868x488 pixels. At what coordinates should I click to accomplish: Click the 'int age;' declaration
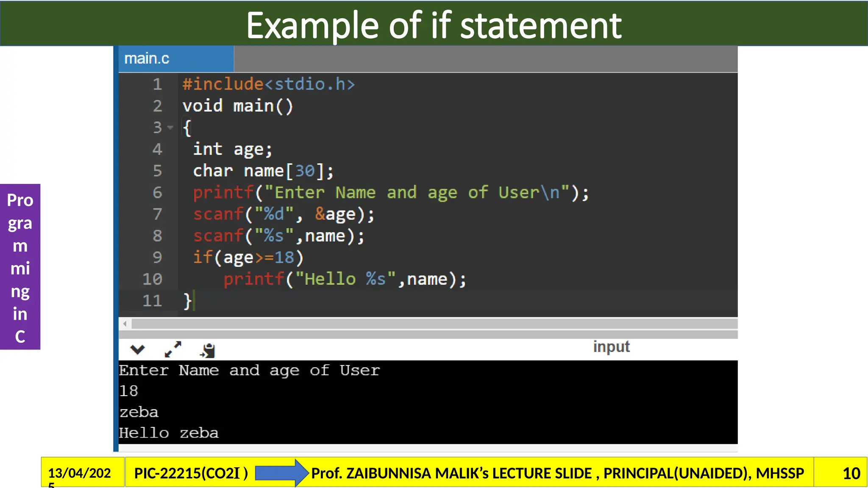(233, 150)
